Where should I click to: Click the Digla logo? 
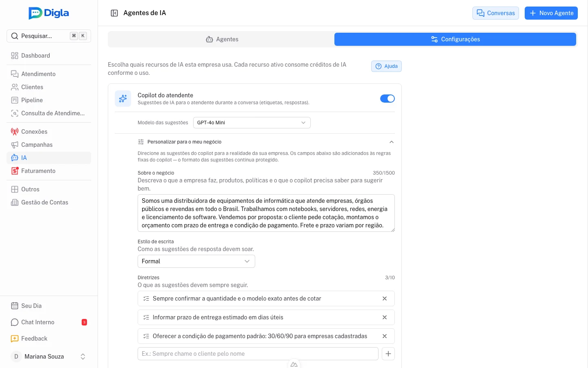pos(49,13)
